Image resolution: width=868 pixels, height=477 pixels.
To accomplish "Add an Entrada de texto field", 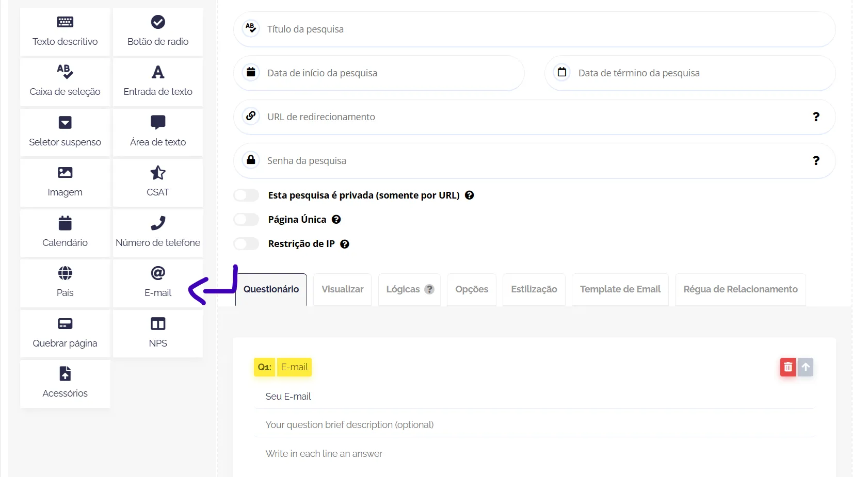I will tap(158, 82).
